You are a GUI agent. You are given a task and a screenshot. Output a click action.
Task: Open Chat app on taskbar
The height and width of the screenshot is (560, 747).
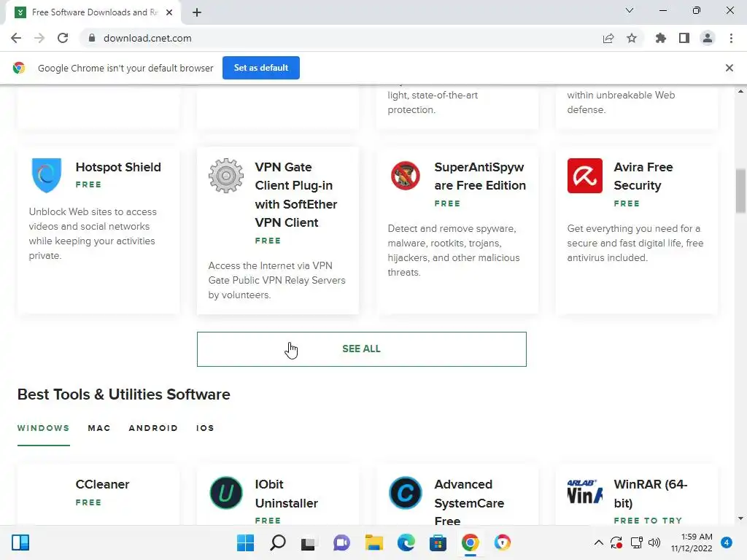pyautogui.click(x=341, y=542)
